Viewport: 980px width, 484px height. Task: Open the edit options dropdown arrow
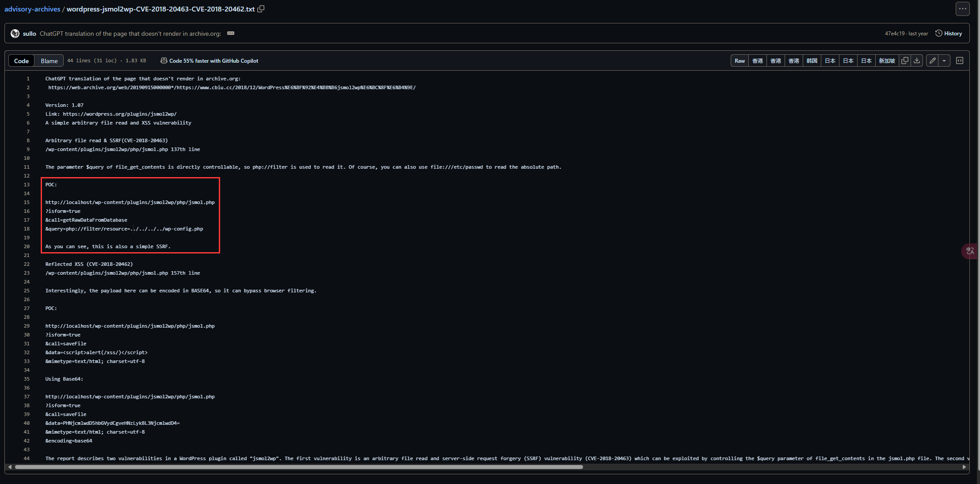click(944, 61)
